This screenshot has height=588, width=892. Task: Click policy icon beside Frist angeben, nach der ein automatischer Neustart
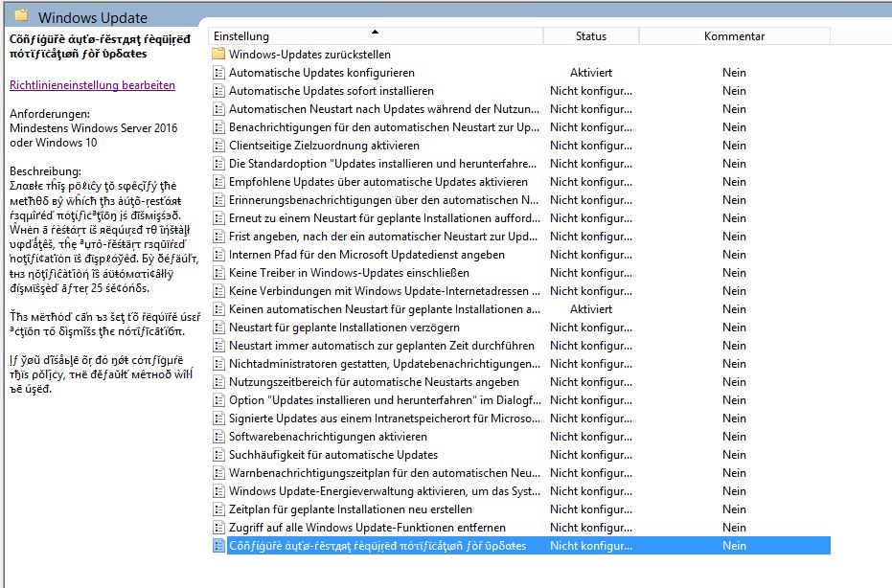(x=218, y=237)
